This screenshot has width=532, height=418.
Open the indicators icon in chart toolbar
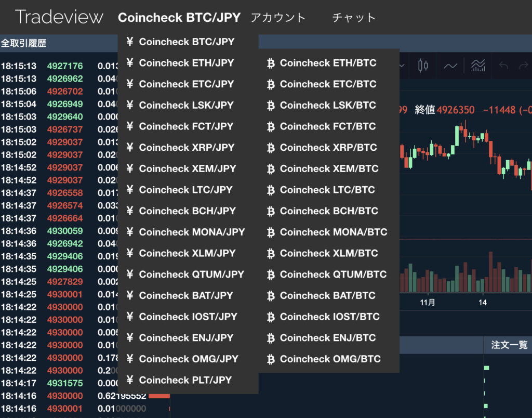[478, 66]
